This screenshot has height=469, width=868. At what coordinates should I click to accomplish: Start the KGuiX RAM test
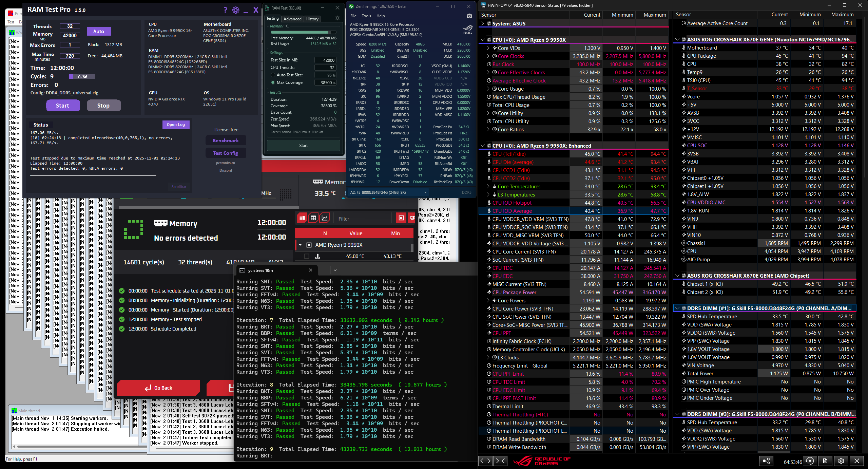click(304, 146)
